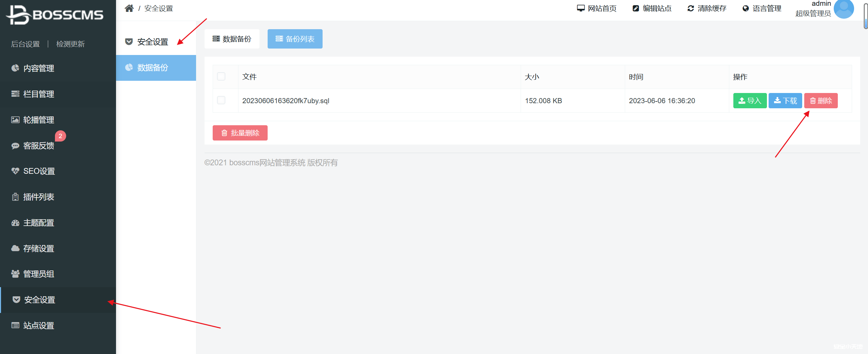Click the admin 超级管理员 user label
Screen dimensions: 868x354
tap(813, 9)
